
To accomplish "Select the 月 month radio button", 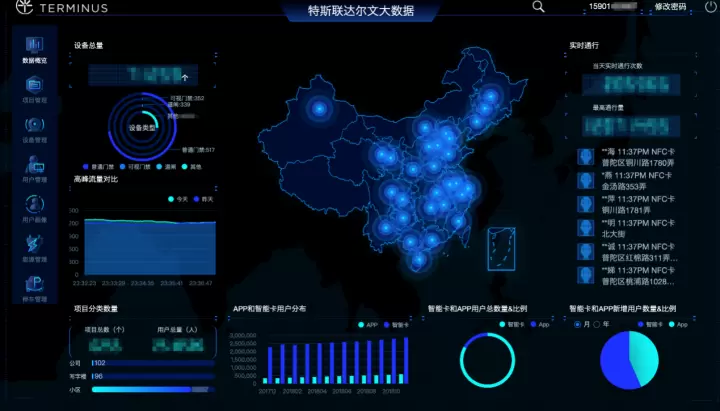I will [x=577, y=324].
